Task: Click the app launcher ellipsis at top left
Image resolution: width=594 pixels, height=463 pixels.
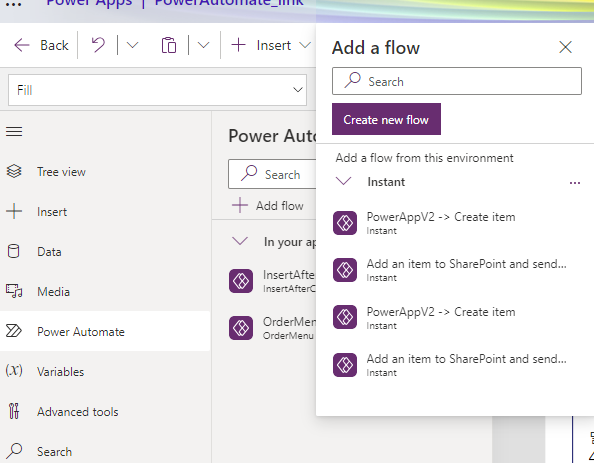Action: (14, 5)
